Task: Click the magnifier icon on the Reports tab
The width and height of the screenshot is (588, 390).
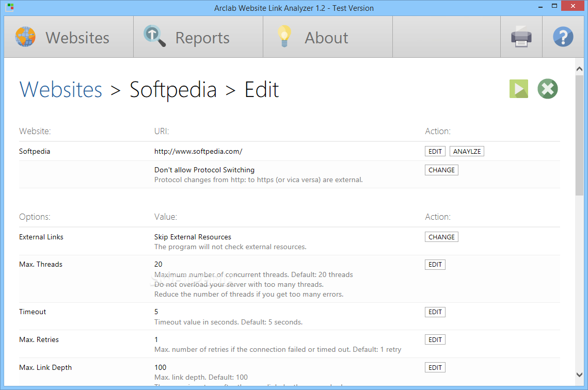Action: point(154,36)
